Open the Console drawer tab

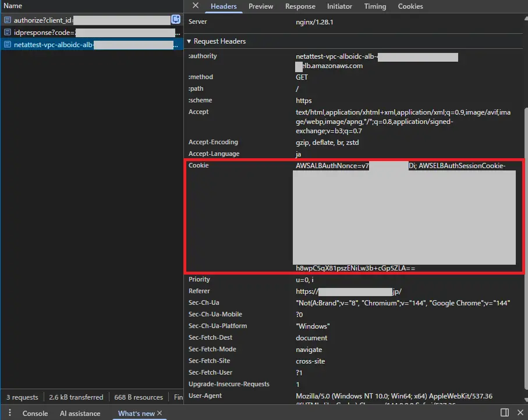coord(35,414)
